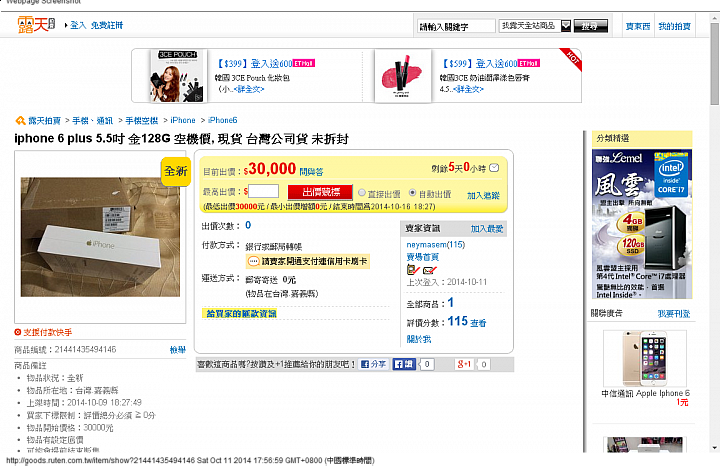Click the Google +1 button

[x=464, y=364]
